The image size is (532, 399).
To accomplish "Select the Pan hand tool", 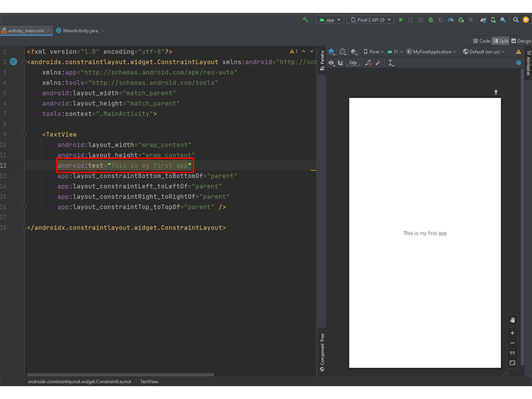I will [x=512, y=320].
